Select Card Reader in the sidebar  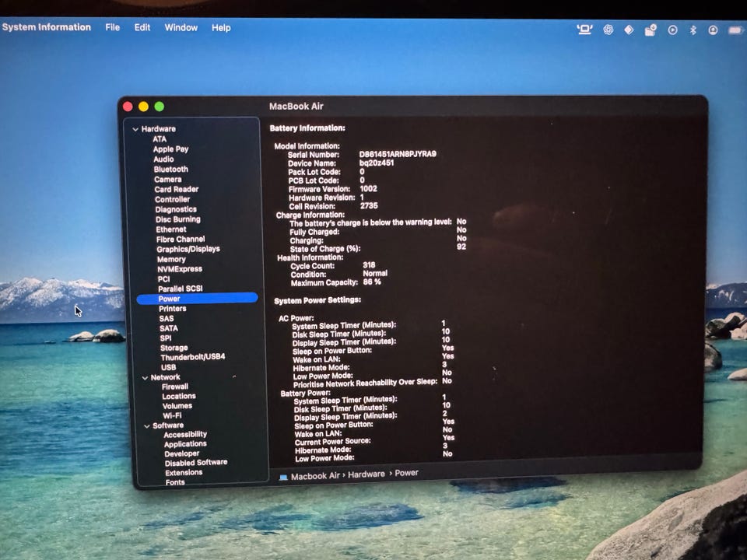pos(177,189)
